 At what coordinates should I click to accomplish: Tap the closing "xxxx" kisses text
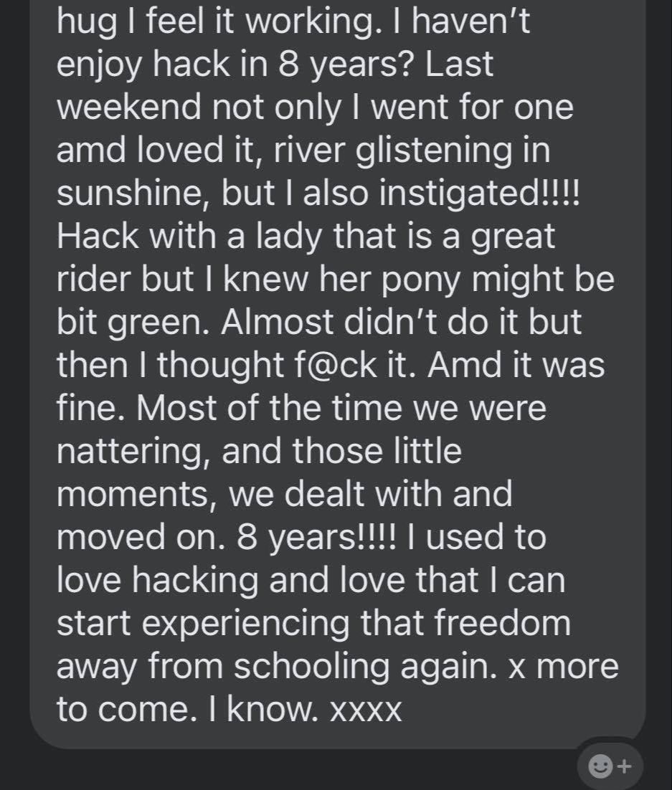point(365,710)
